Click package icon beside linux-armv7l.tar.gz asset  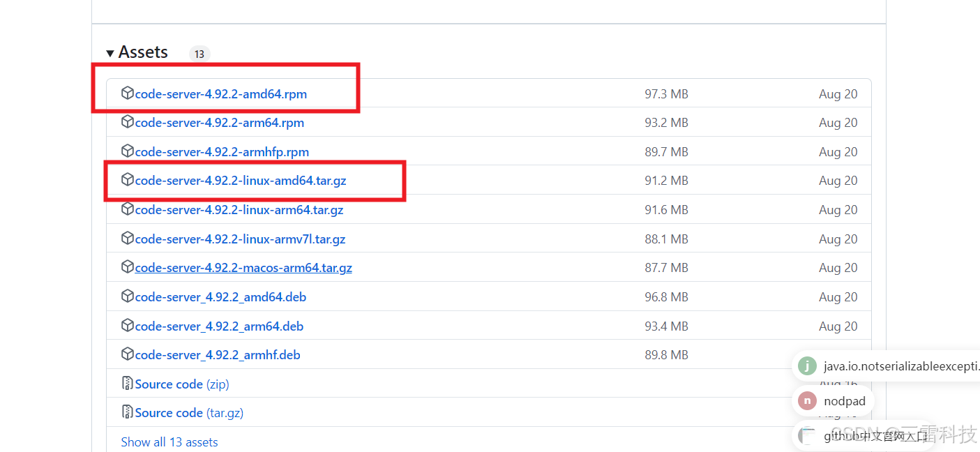tap(127, 239)
